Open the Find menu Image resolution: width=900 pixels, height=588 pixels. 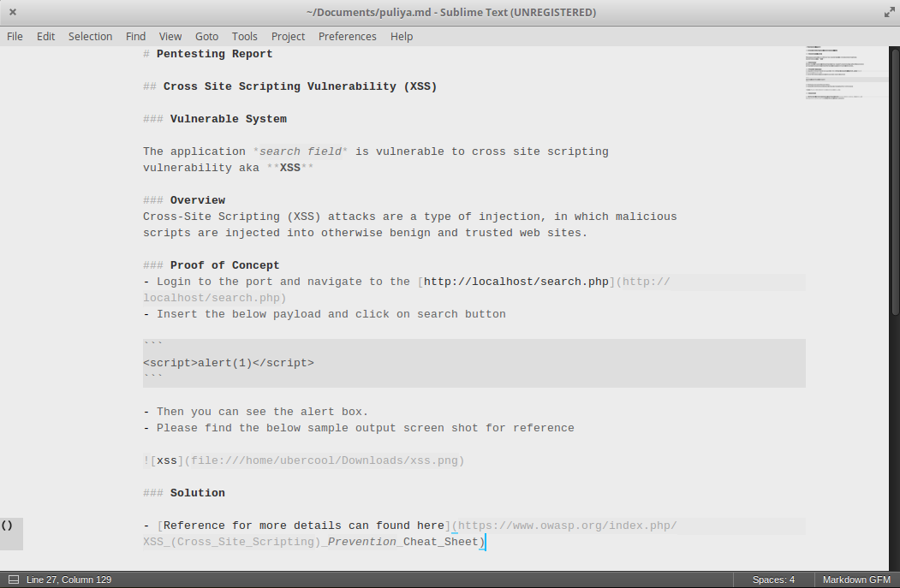click(x=135, y=36)
